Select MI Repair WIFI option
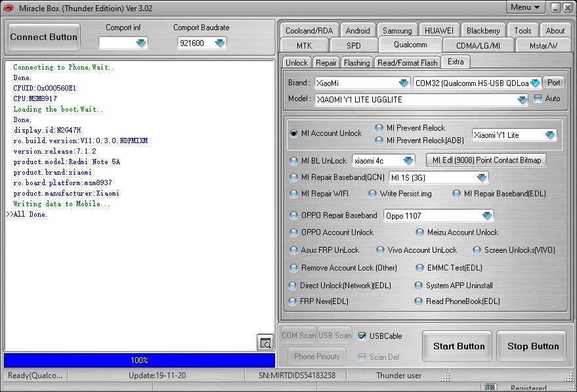 click(x=293, y=194)
